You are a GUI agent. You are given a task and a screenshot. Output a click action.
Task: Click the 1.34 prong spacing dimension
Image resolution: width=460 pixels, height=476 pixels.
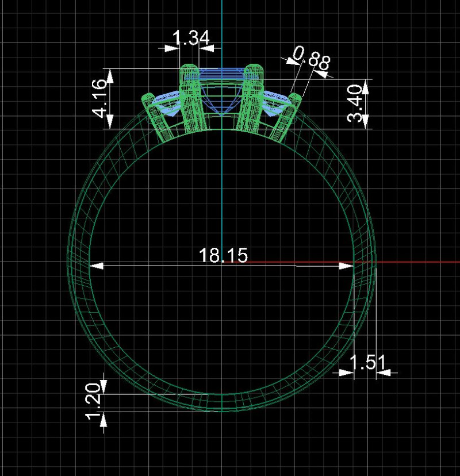(191, 38)
